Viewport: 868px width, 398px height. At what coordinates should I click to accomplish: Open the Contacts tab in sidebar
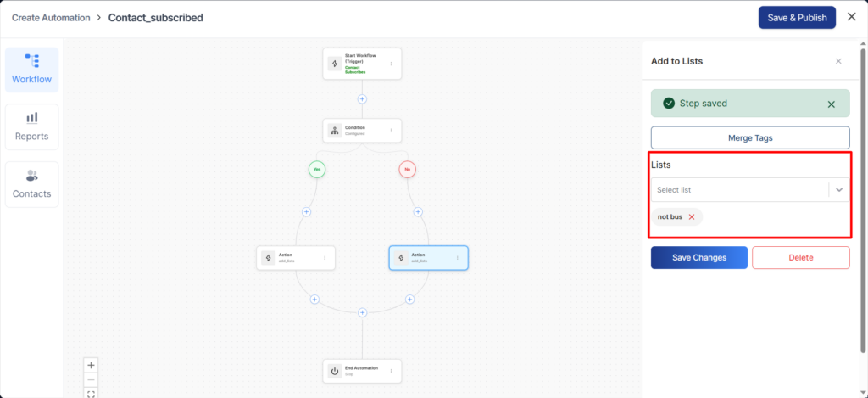[31, 183]
